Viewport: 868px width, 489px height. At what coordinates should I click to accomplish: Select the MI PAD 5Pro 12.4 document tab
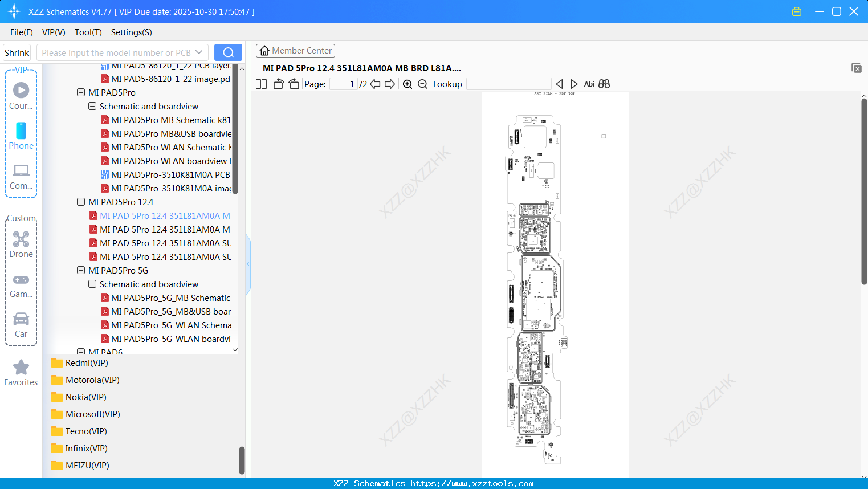point(362,68)
